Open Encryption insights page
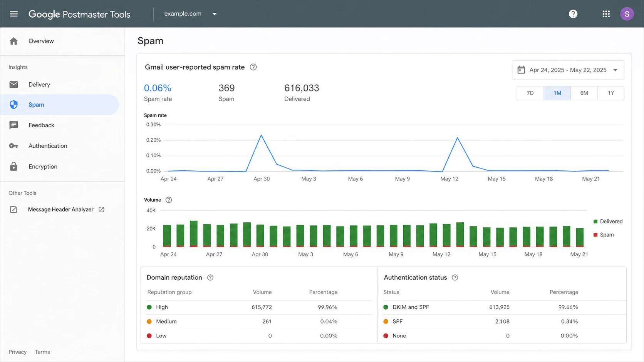The width and height of the screenshot is (644, 362). 43,167
